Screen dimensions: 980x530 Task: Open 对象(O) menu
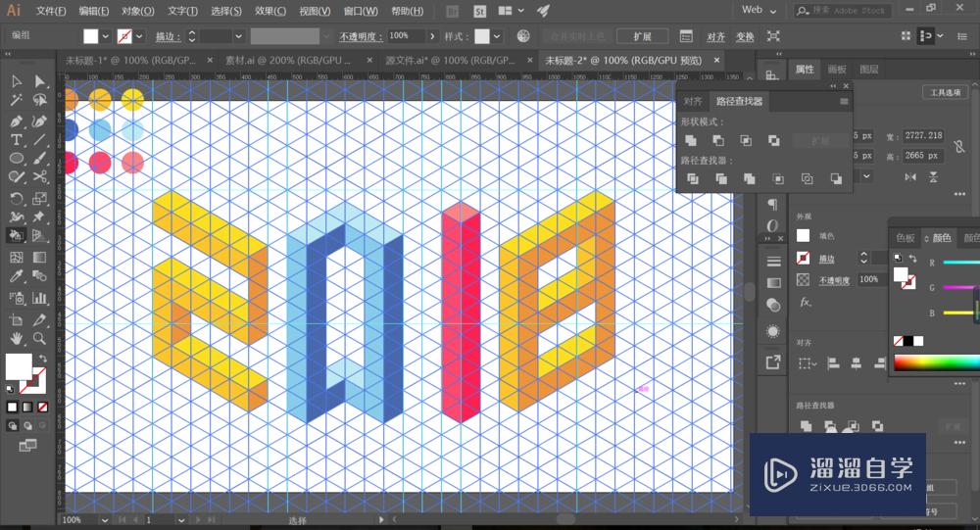[x=137, y=11]
